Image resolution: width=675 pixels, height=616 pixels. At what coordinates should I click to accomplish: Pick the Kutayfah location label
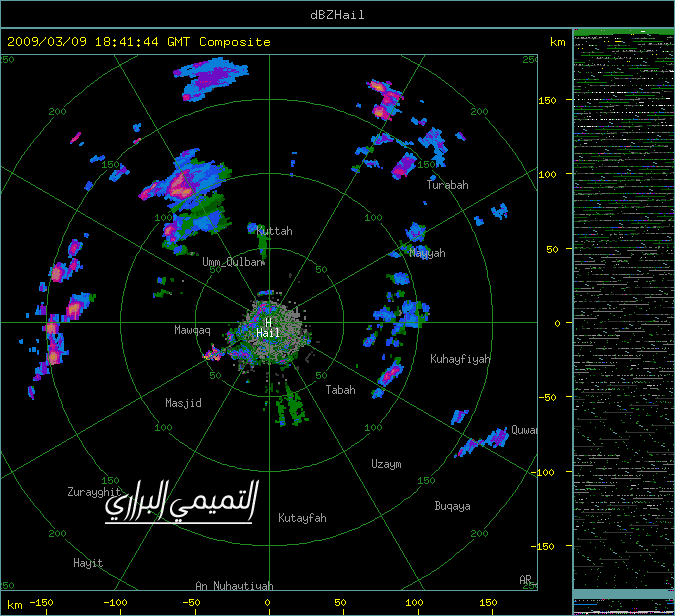[x=302, y=518]
